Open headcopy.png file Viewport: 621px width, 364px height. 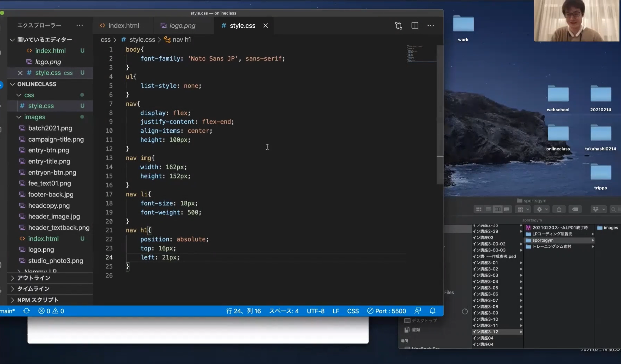(x=49, y=205)
